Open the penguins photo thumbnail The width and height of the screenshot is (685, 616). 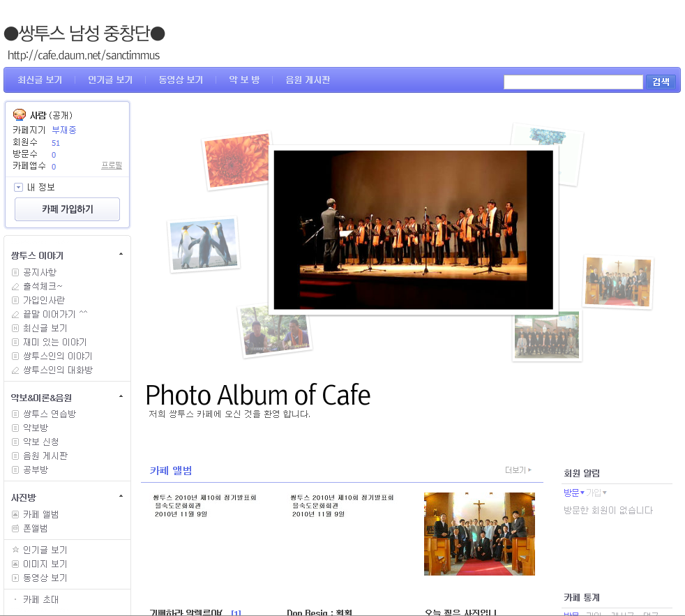coord(204,244)
